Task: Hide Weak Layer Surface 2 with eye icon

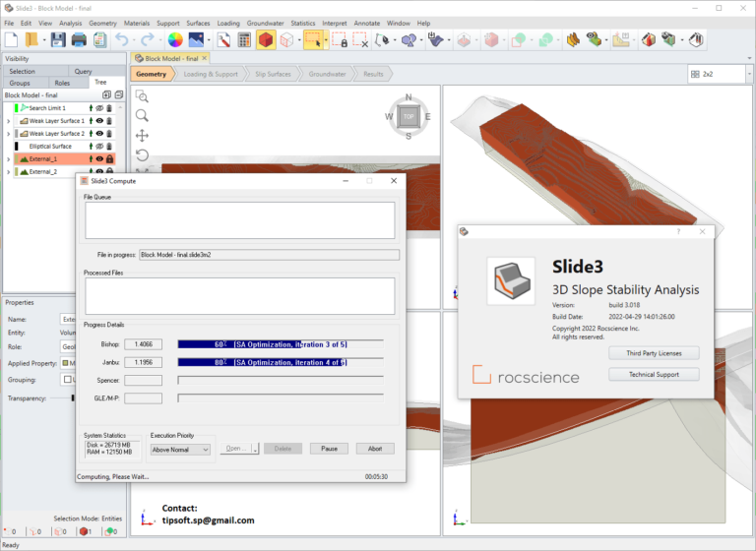Action: 99,134
